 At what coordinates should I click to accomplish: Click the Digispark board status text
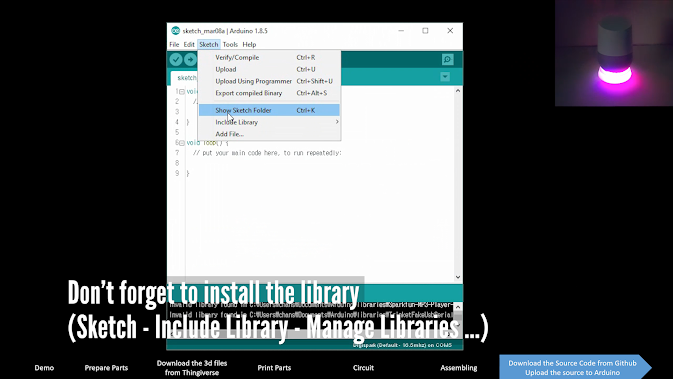pyautogui.click(x=402, y=345)
